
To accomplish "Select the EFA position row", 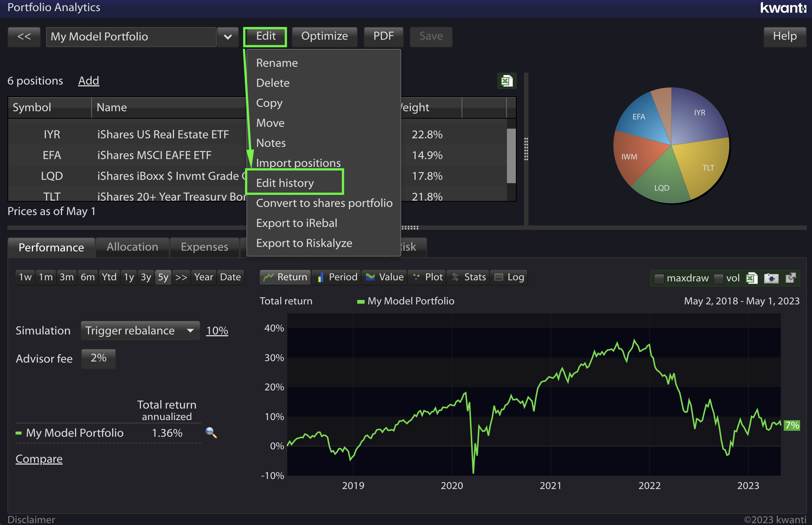I will coord(257,155).
